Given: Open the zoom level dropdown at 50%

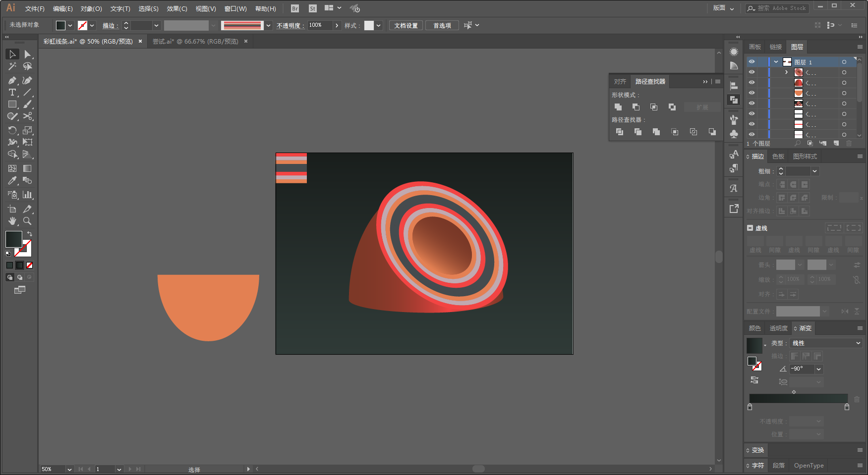Looking at the screenshot, I should click(69, 469).
